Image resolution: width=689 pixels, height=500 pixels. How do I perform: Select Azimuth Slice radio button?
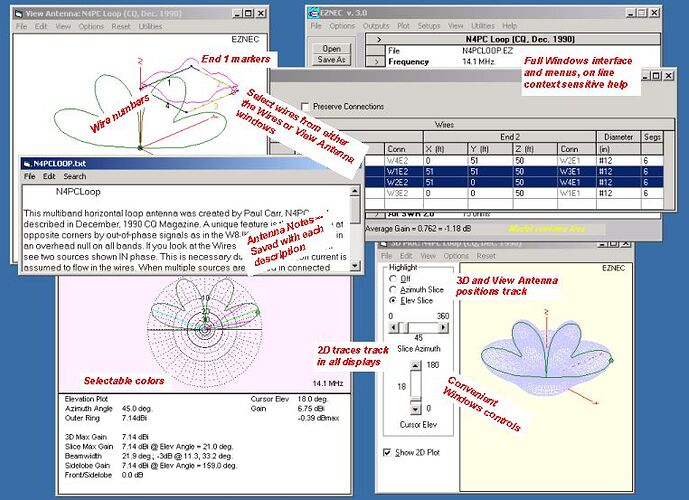click(x=392, y=290)
